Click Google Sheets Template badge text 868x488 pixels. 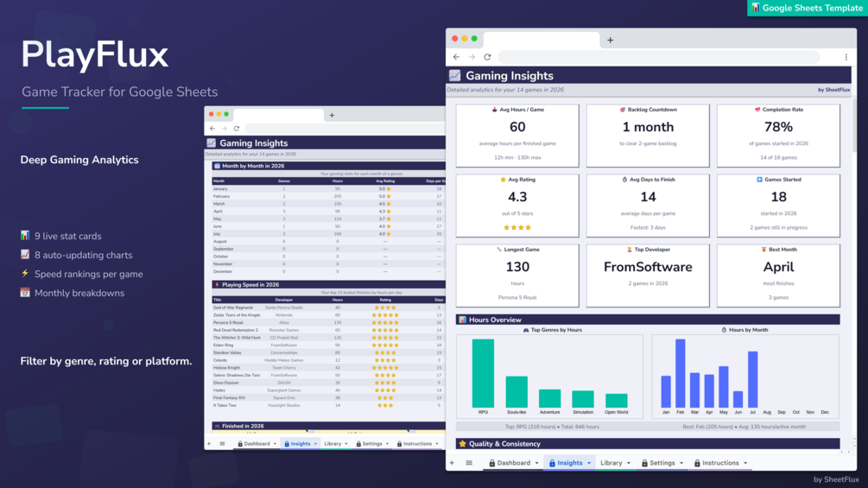pos(812,8)
